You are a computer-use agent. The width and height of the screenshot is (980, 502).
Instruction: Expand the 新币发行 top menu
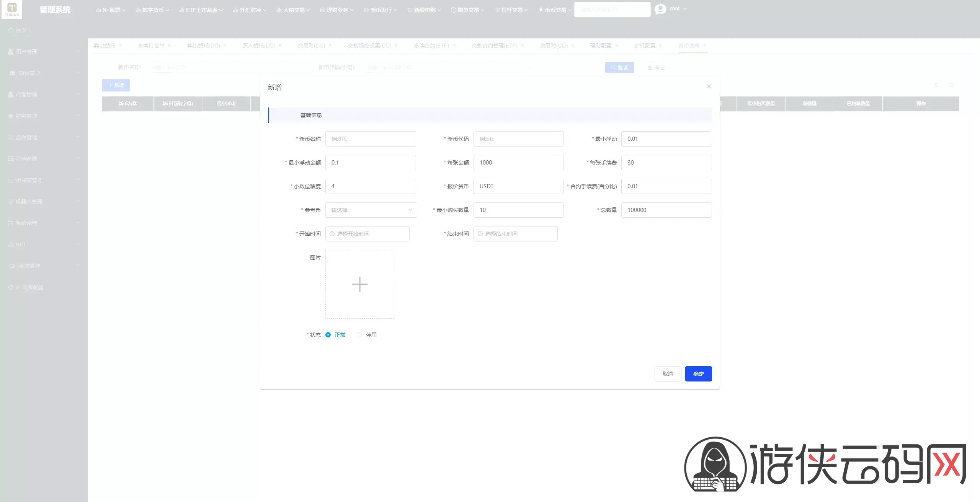[381, 10]
